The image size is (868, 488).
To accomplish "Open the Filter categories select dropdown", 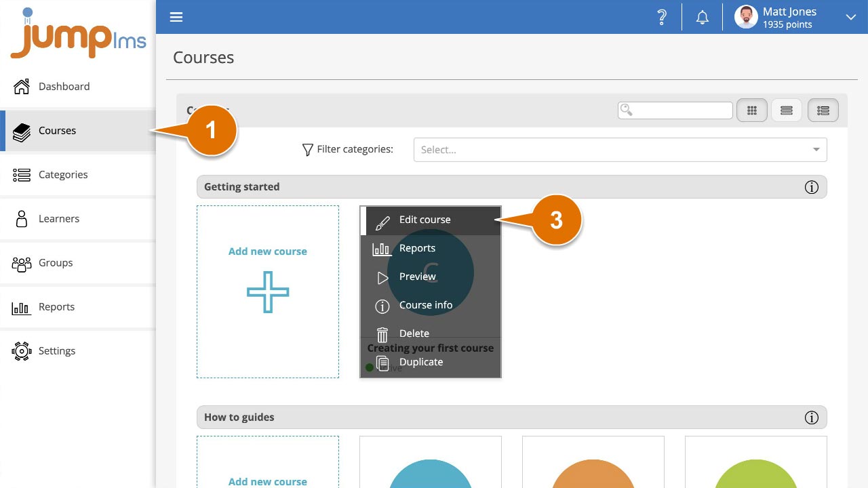I will point(620,150).
